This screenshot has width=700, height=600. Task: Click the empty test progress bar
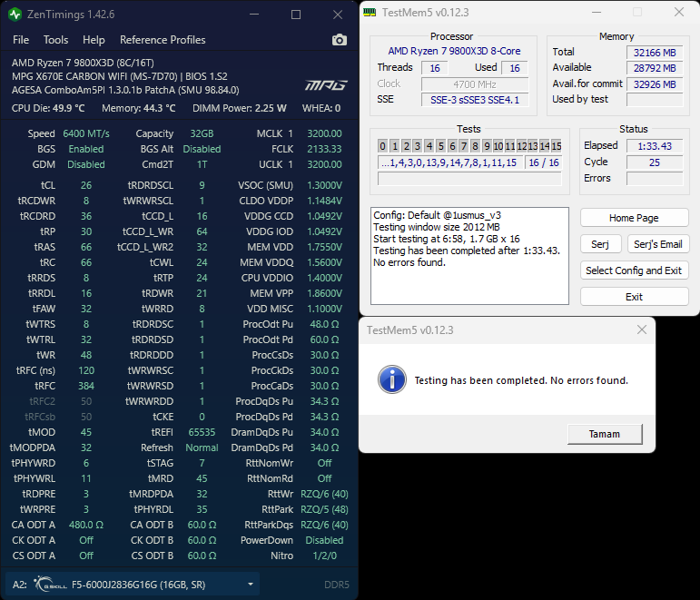469,179
